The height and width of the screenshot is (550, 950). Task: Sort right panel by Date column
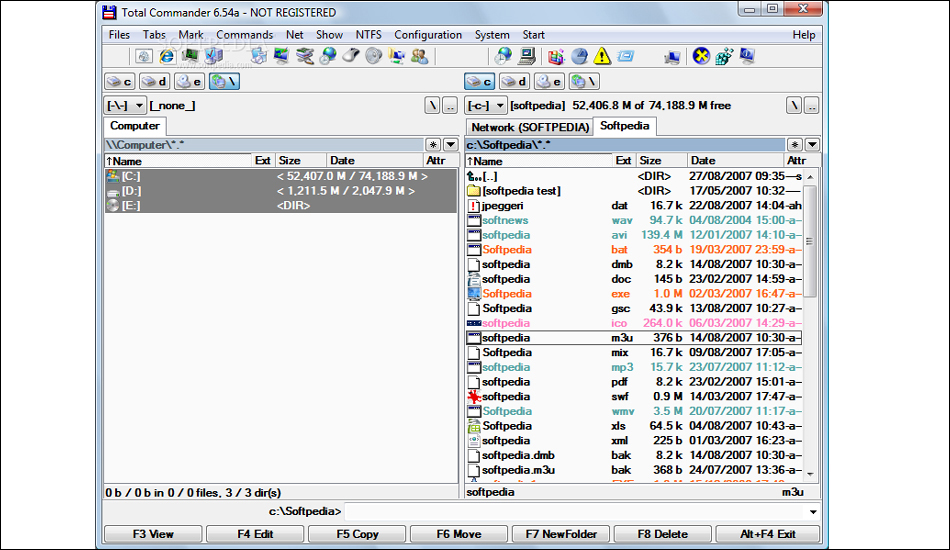(736, 161)
